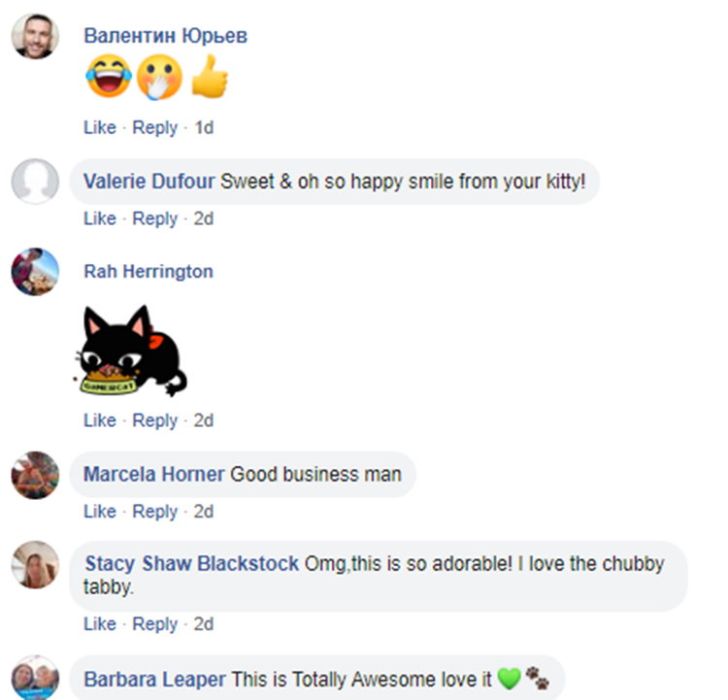The width and height of the screenshot is (728, 700).
Task: Click the thumbs-up emoji in first comment
Action: click(210, 76)
